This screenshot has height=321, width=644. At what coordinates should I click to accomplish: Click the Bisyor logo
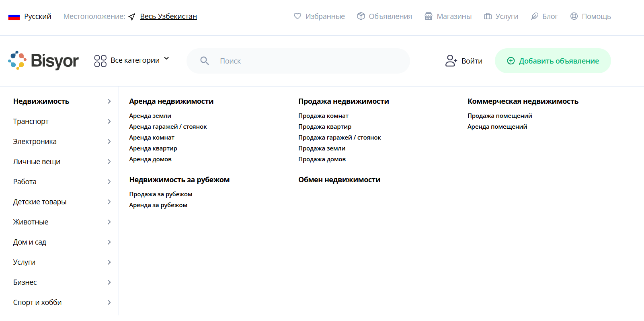point(43,61)
